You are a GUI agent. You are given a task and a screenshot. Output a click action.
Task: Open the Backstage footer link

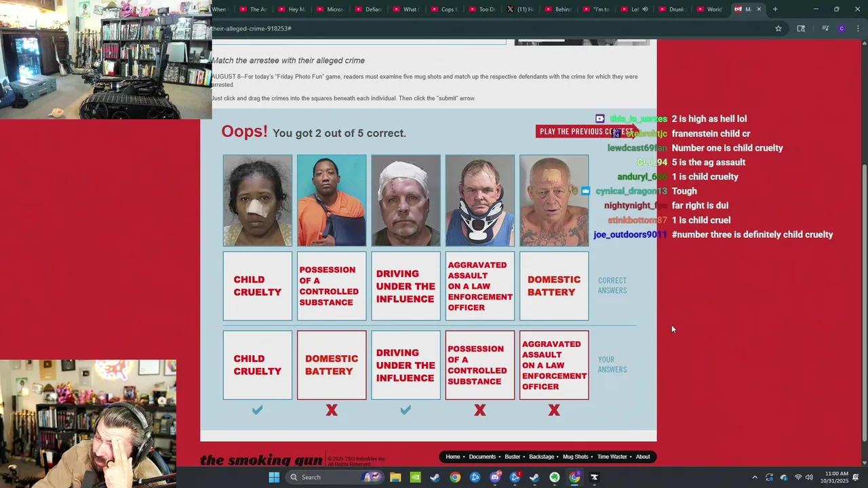[542, 457]
